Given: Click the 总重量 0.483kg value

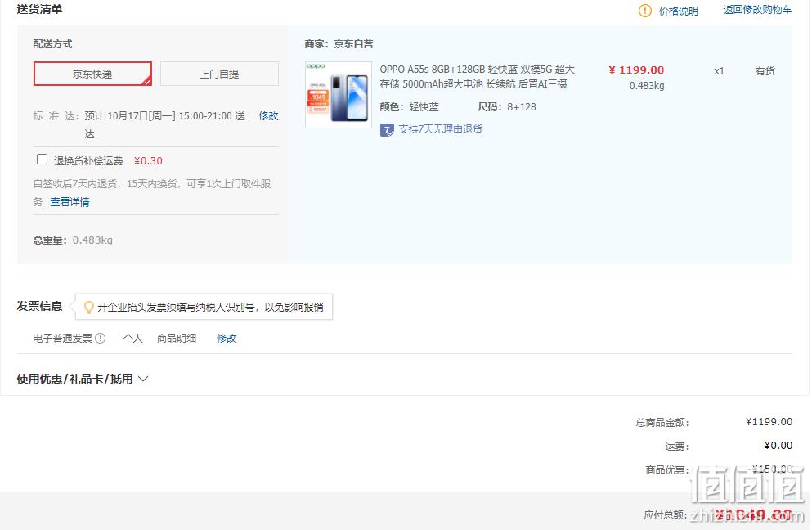Looking at the screenshot, I should 92,240.
